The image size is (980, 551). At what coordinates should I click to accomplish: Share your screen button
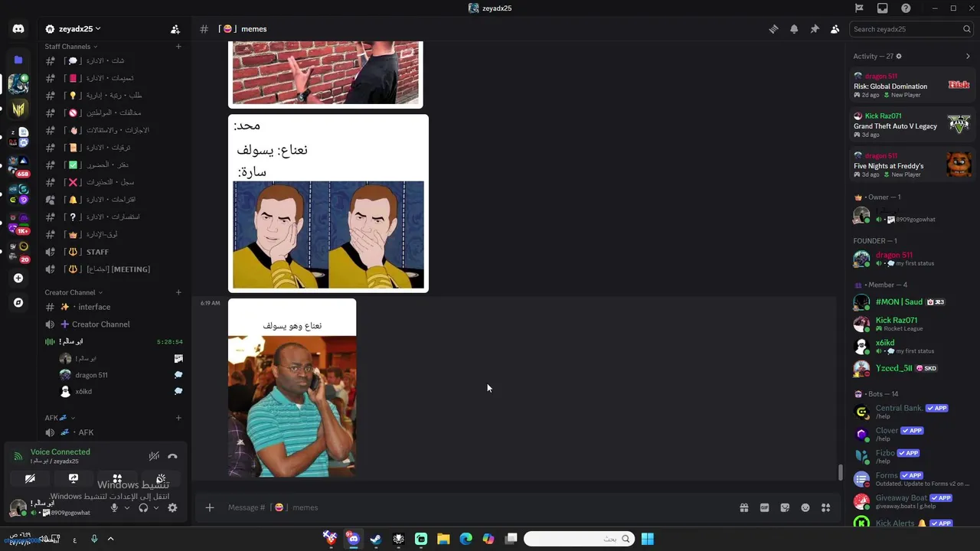(73, 479)
